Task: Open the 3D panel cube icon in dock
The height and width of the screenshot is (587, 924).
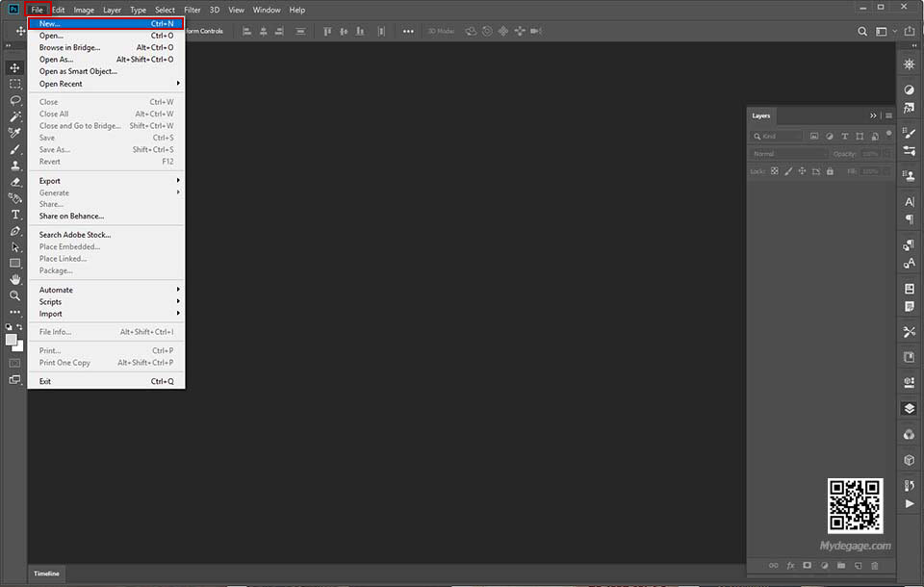Action: (910, 460)
